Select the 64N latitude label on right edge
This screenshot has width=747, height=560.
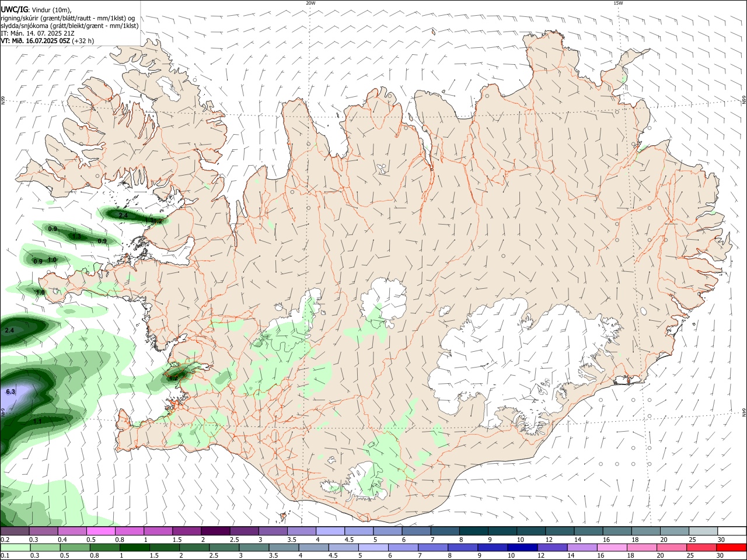(744, 412)
